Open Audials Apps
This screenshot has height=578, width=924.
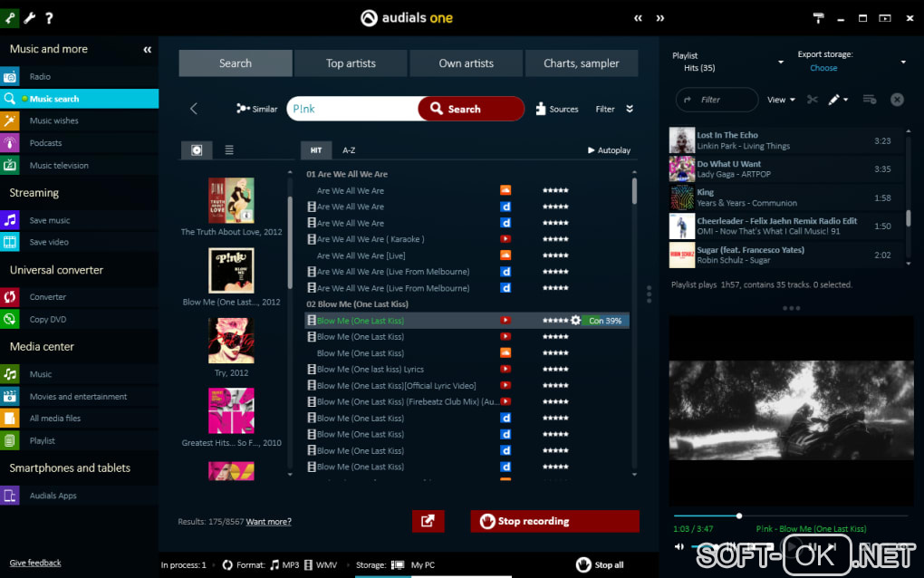(x=79, y=496)
